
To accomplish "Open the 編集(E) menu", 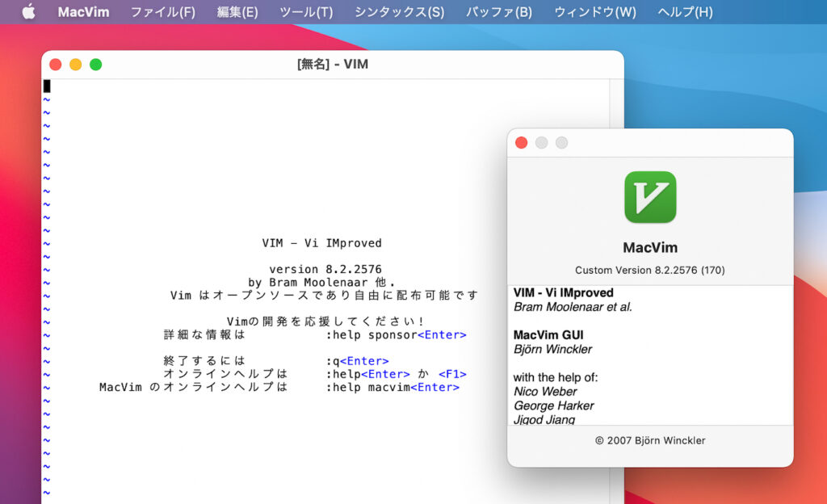I will point(237,12).
